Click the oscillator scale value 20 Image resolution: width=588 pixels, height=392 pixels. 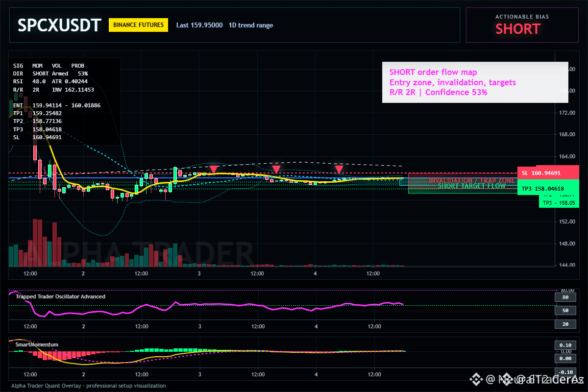565,324
